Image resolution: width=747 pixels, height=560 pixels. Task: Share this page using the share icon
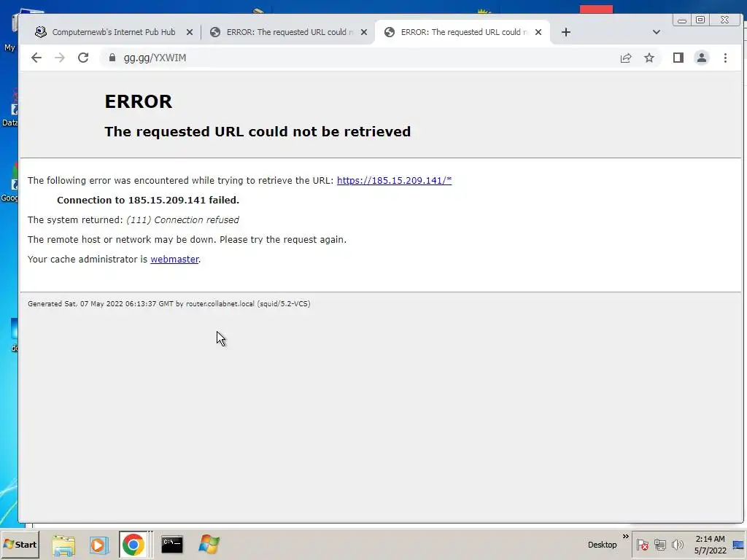(x=625, y=58)
